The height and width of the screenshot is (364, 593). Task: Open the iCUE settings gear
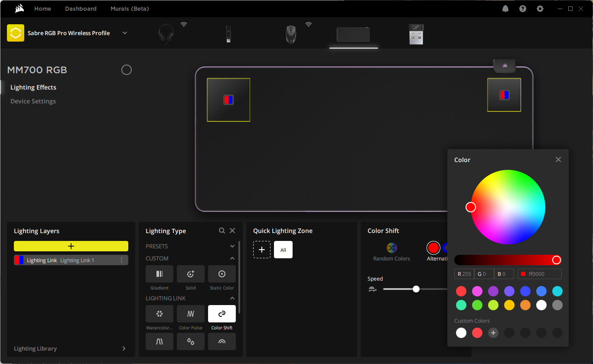[x=540, y=9]
